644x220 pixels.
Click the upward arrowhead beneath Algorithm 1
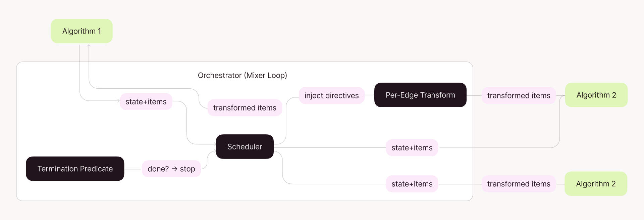(x=89, y=46)
